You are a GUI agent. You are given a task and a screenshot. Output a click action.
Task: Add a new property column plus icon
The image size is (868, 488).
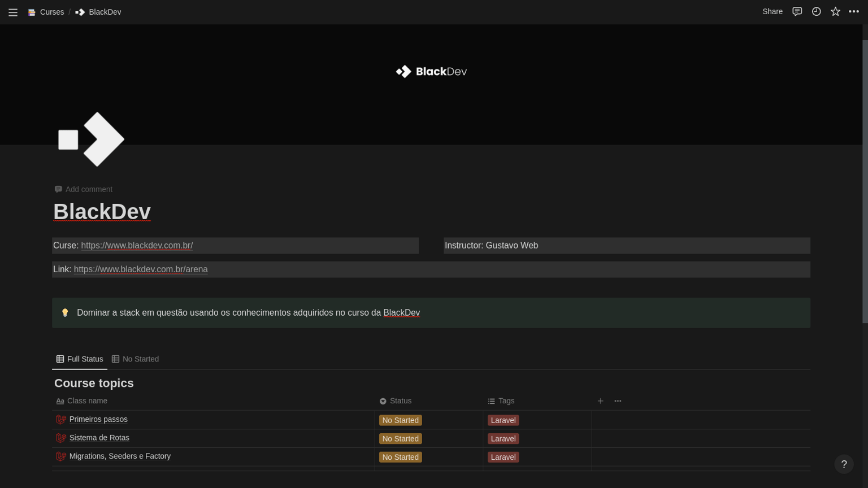(600, 401)
